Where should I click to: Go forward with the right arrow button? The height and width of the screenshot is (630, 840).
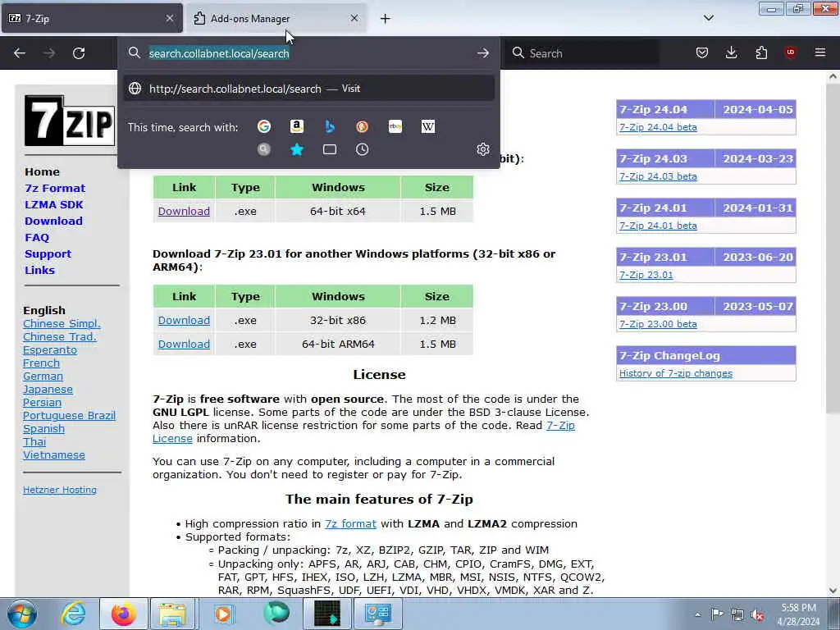(49, 53)
